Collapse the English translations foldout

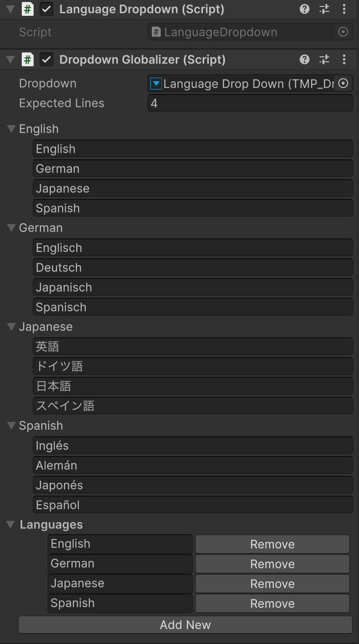click(12, 129)
